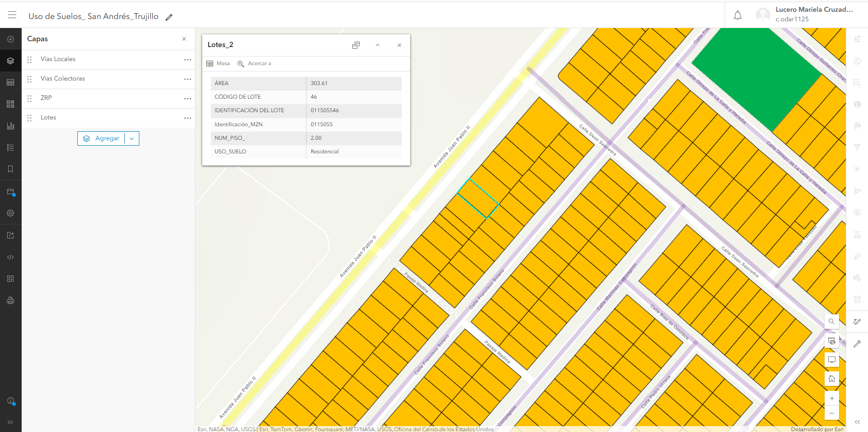
Task: Open options menu for ZRP layer
Action: (187, 99)
